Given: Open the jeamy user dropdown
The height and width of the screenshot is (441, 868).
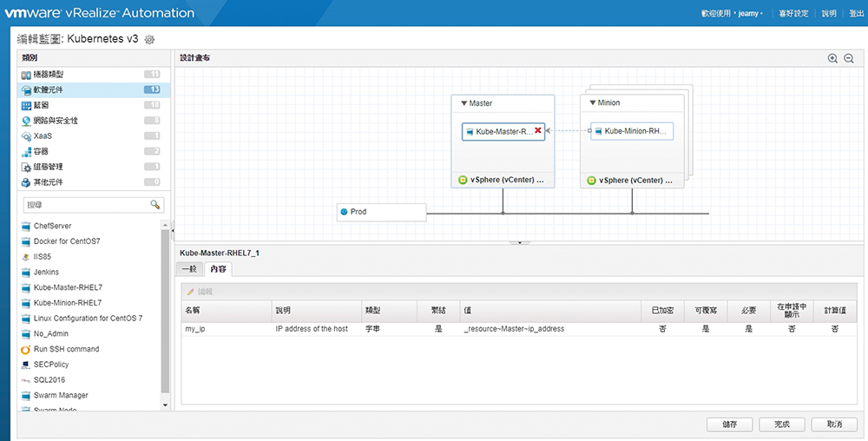Looking at the screenshot, I should 750,13.
